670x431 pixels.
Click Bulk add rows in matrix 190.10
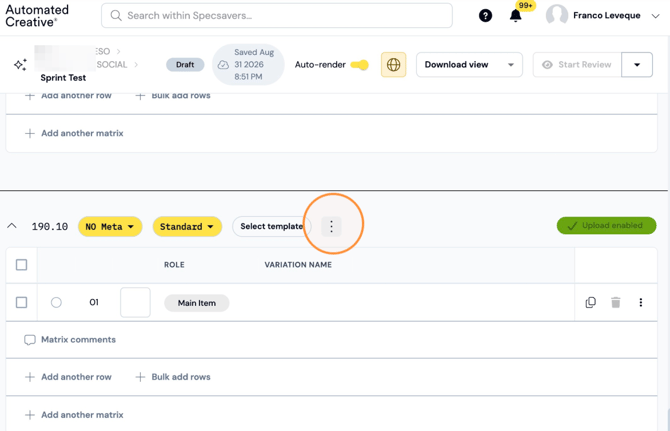tap(173, 377)
